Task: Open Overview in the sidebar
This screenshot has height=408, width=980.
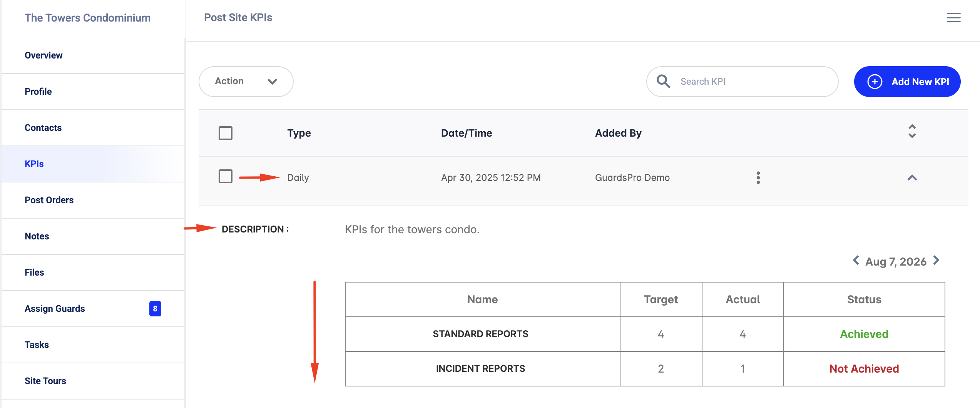Action: [x=93, y=55]
